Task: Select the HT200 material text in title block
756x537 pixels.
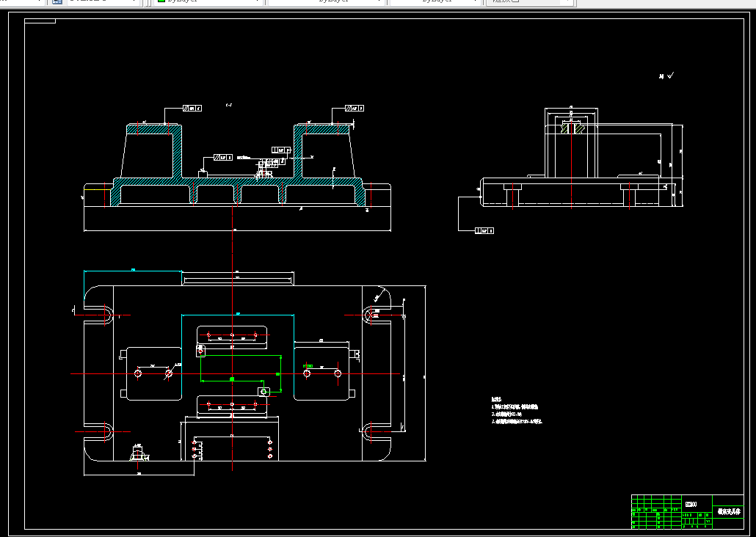Action: click(691, 504)
